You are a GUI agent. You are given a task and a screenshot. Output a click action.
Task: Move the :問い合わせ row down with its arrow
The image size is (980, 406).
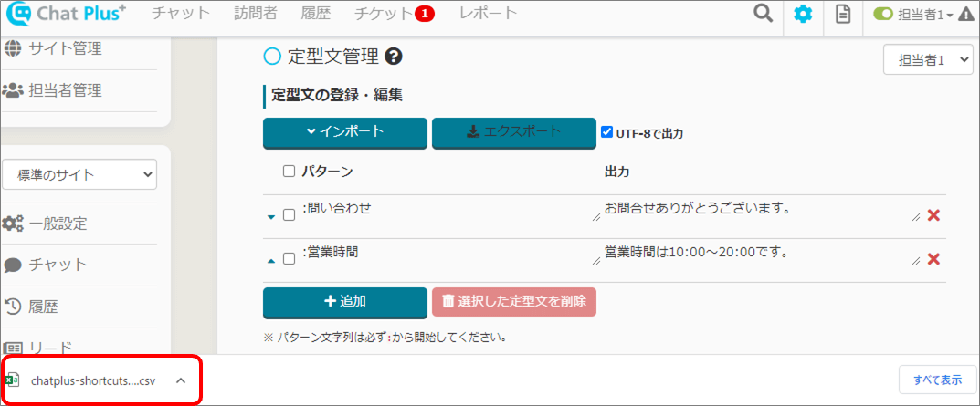click(270, 217)
